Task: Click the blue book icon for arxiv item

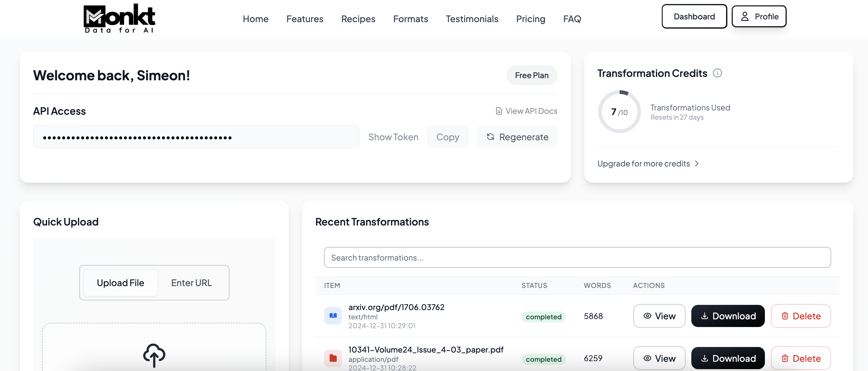Action: 333,316
